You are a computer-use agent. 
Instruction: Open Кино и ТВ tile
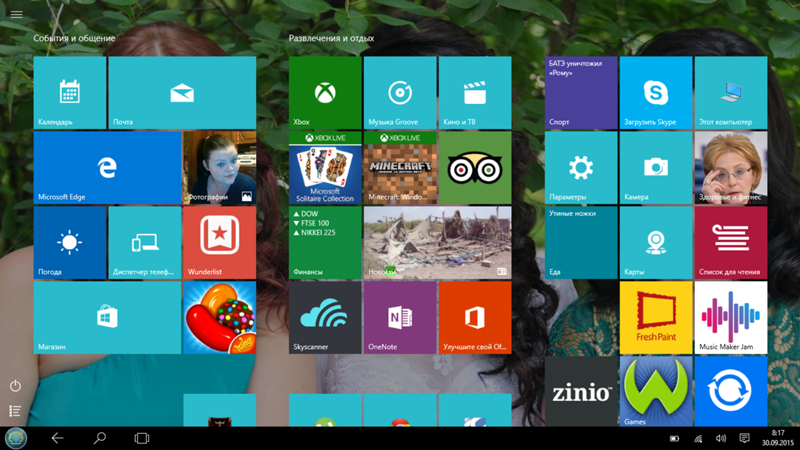click(x=475, y=92)
